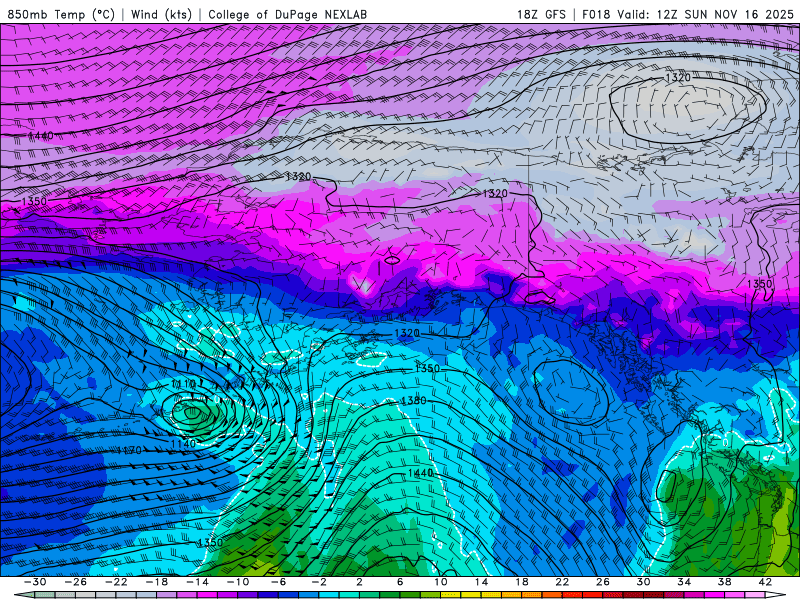Click the "42" colorbar scale value

[765, 582]
